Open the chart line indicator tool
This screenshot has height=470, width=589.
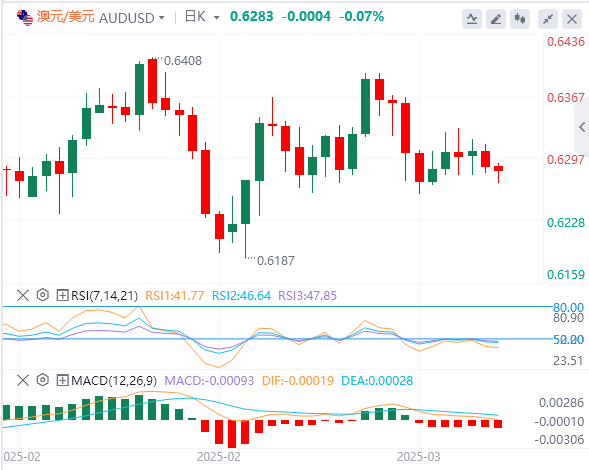472,18
